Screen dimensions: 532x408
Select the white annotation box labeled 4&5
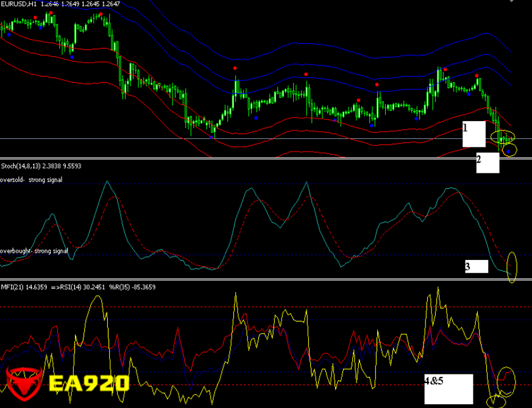449,389
